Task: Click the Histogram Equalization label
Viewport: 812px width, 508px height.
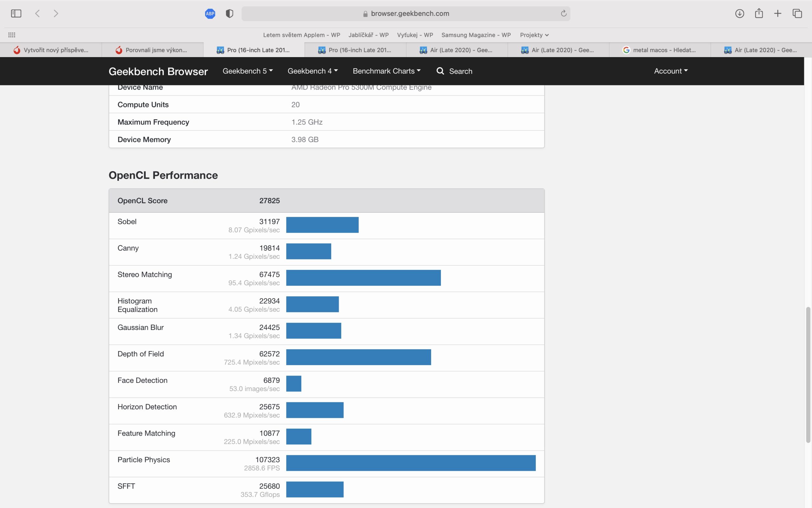Action: 137,305
